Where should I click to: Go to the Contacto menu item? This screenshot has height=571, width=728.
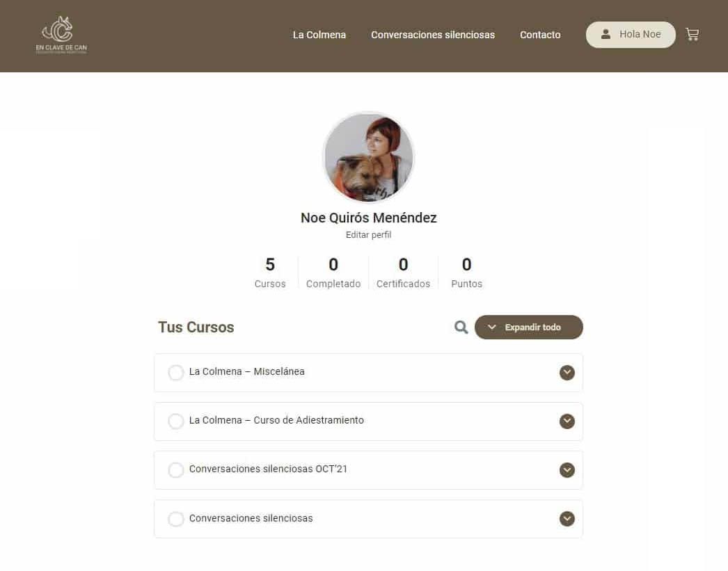tap(540, 35)
